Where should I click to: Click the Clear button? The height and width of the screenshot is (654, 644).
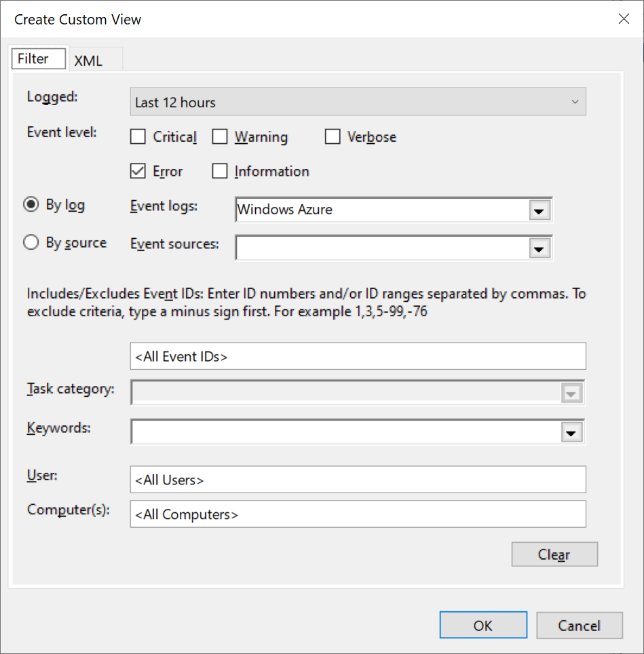pos(554,554)
